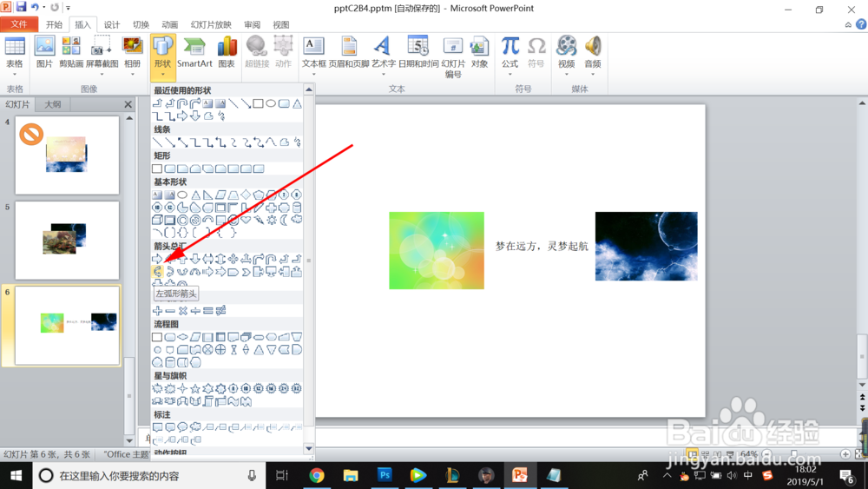Select the heart shape in basic shapes
The width and height of the screenshot is (868, 489).
[246, 220]
